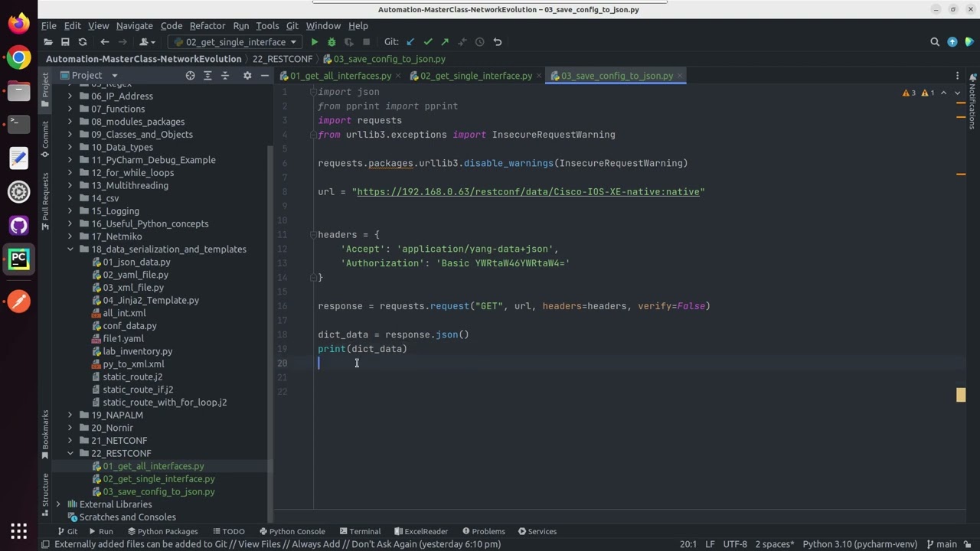This screenshot has height=551, width=980.
Task: Run the script with the green play icon
Action: pos(314,42)
